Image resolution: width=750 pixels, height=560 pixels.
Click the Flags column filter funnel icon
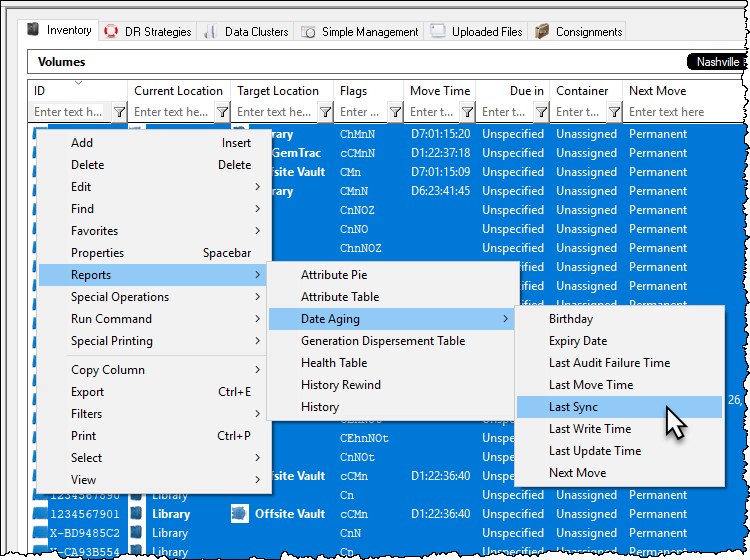395,112
